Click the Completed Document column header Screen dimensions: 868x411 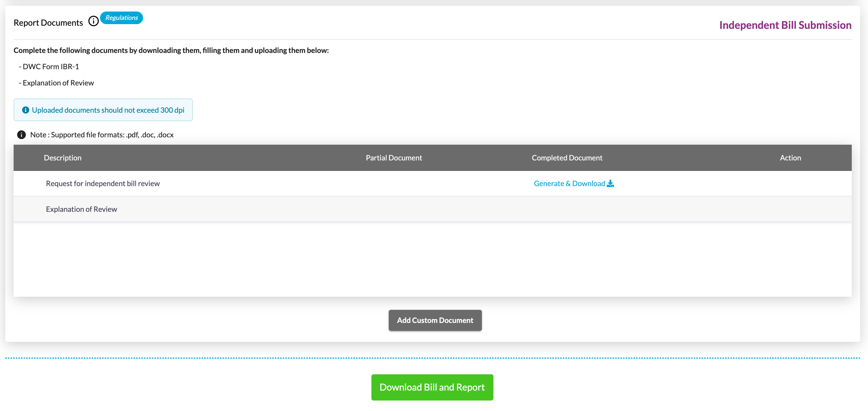[567, 158]
